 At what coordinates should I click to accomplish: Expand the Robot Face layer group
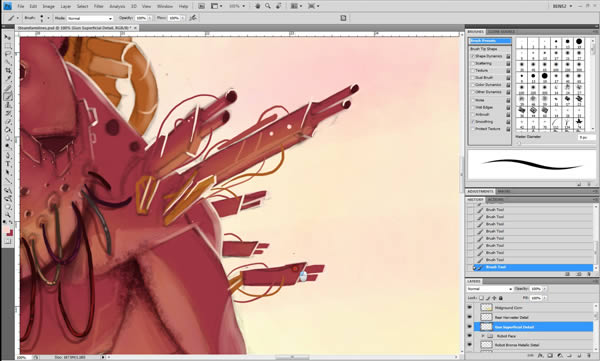point(482,336)
